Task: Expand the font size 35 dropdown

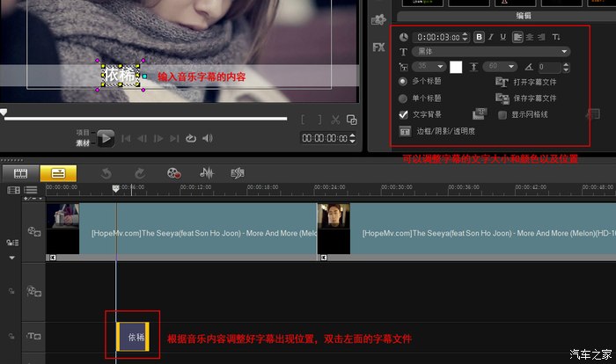Action: 440,66
